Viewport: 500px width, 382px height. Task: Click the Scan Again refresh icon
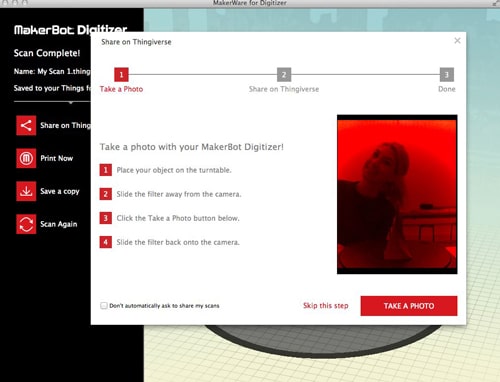click(26, 224)
